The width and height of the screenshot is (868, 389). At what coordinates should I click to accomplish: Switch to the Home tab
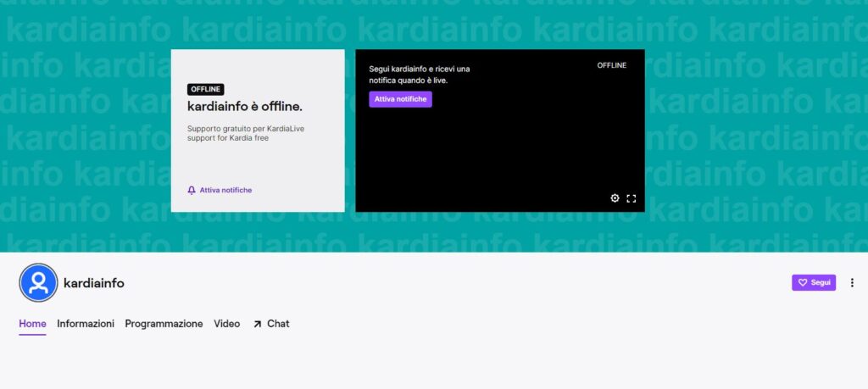click(x=32, y=324)
